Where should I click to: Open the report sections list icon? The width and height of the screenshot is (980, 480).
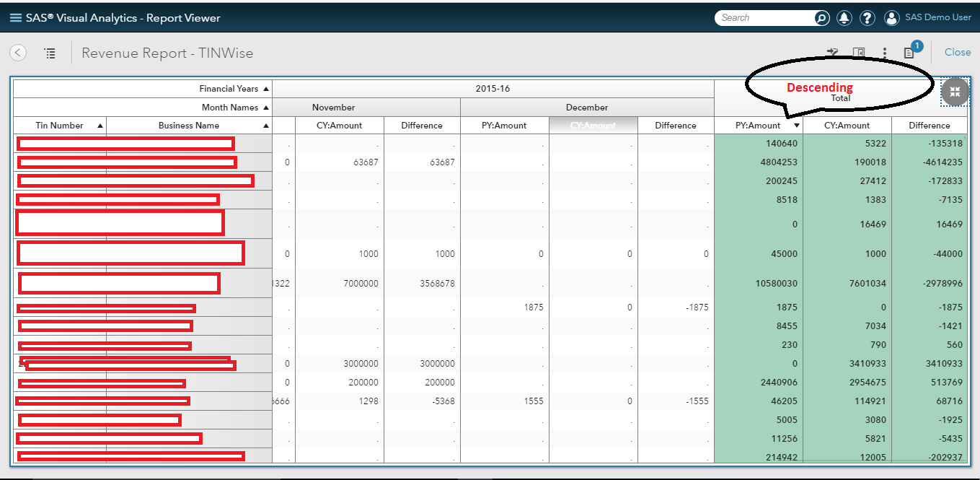coord(50,53)
